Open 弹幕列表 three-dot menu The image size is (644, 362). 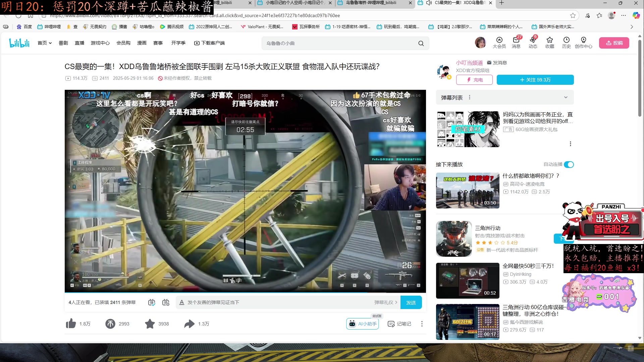[x=470, y=97]
